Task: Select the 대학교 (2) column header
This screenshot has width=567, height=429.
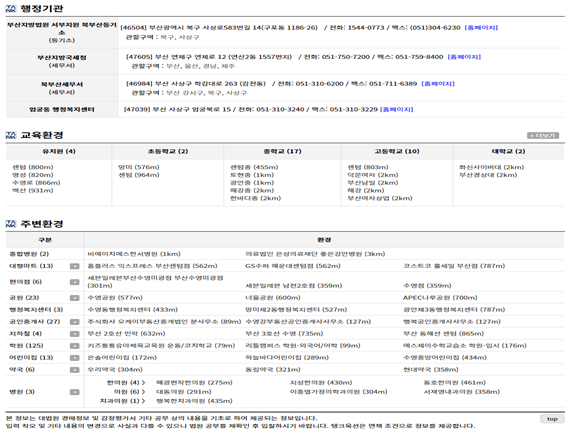Action: pyautogui.click(x=508, y=152)
